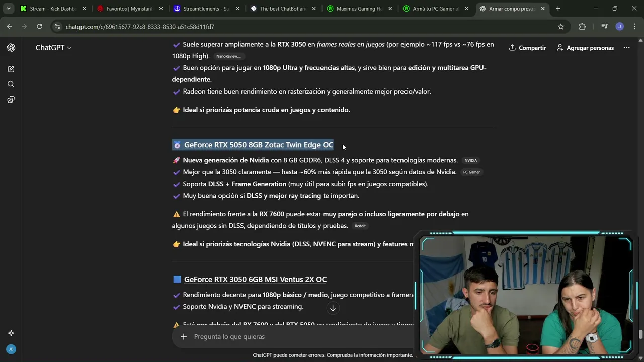
Task: Click text 'Nueva generación de Nvidia'
Action: (226, 160)
